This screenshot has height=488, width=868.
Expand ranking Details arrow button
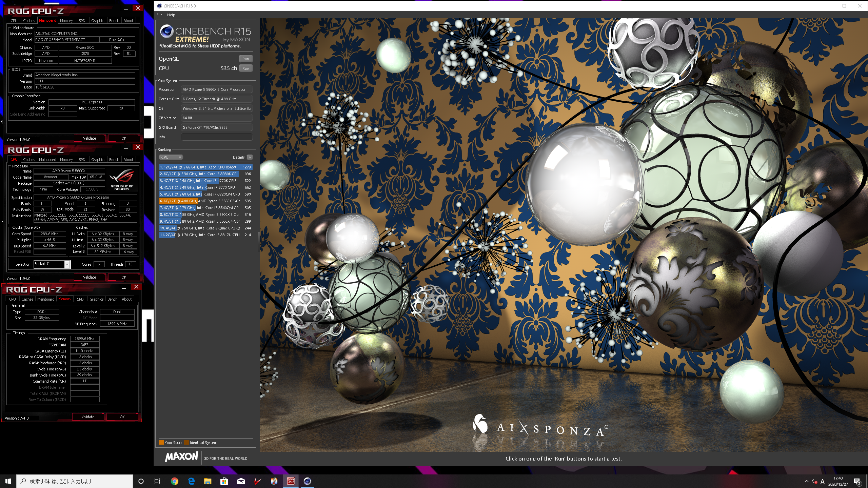[250, 157]
